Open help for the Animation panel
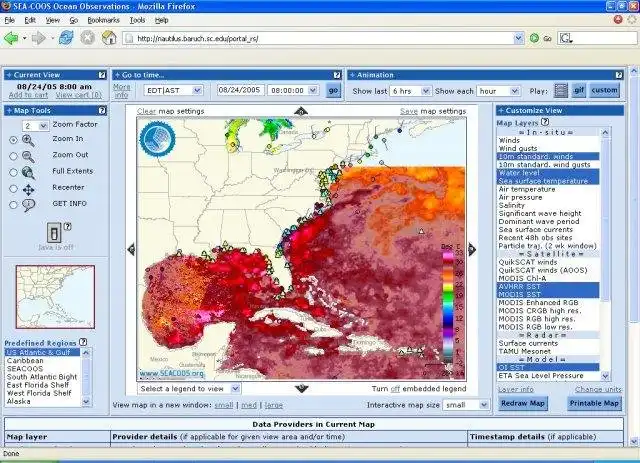The height and width of the screenshot is (463, 640). [x=619, y=75]
